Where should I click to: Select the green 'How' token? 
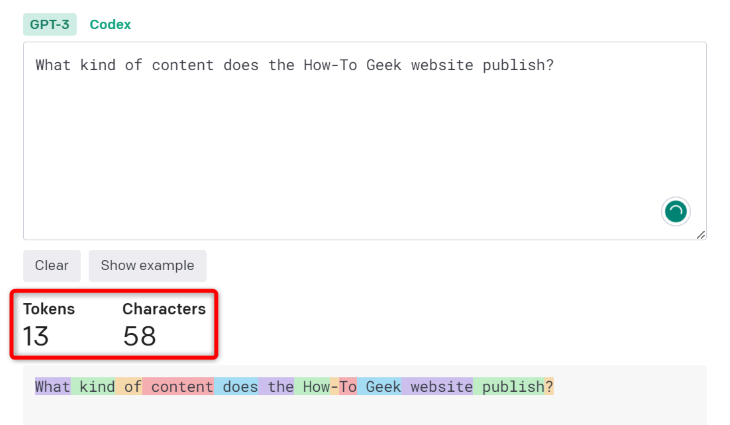pyautogui.click(x=314, y=387)
